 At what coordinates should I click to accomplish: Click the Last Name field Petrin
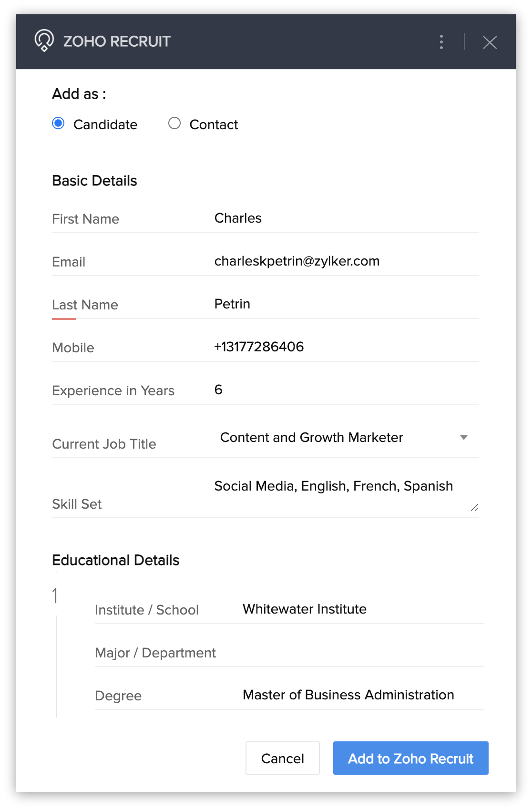click(x=346, y=304)
